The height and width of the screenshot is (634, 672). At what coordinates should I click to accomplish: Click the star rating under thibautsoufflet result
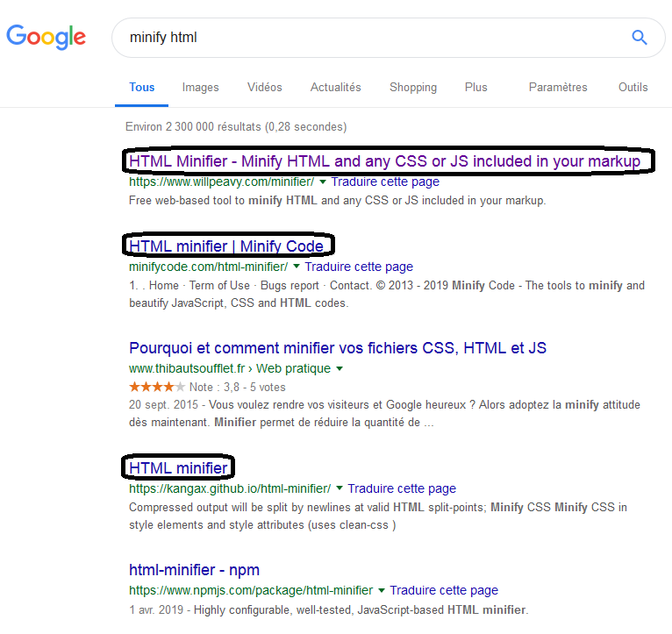tap(156, 387)
